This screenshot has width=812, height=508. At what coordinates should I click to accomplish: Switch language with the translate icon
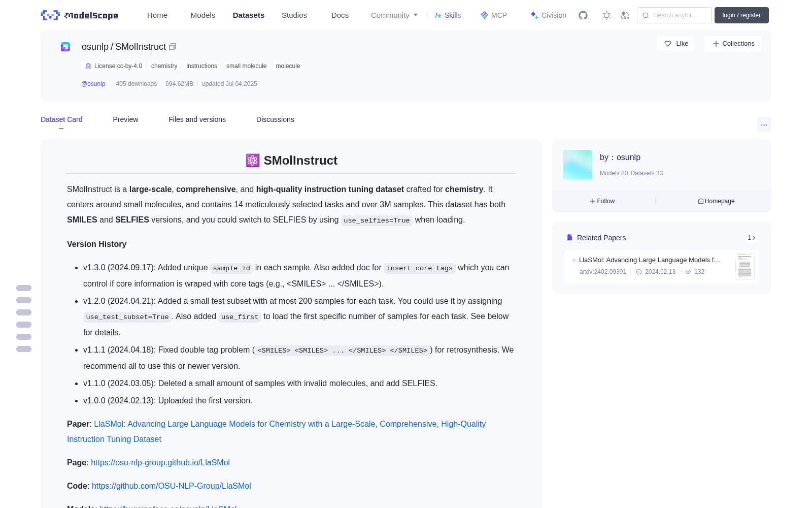pos(625,15)
